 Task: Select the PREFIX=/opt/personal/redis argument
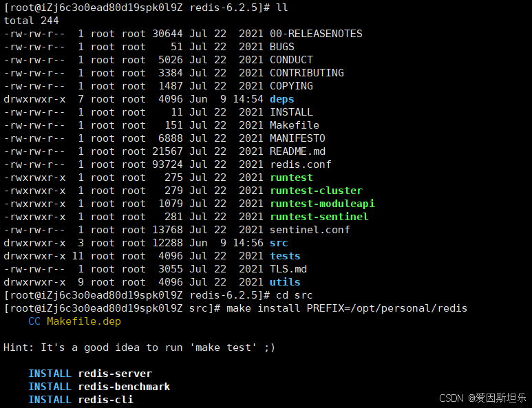[387, 308]
